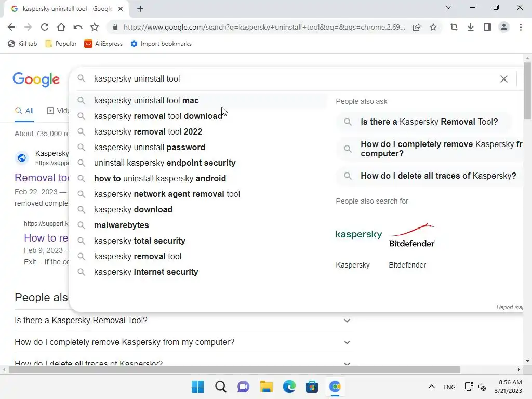Viewport: 532px width, 399px height.
Task: Expand 'How do I completely remove Kaspersky' question
Action: coord(347,342)
